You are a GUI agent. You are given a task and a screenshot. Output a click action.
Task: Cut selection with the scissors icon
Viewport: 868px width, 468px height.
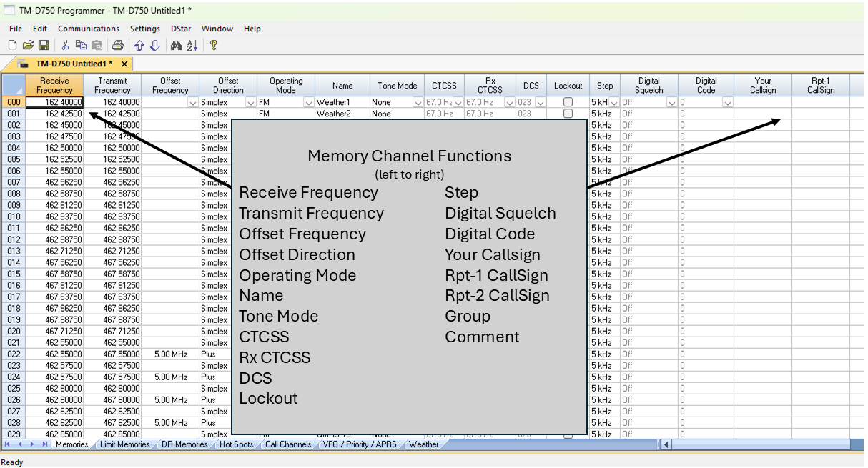[65, 46]
